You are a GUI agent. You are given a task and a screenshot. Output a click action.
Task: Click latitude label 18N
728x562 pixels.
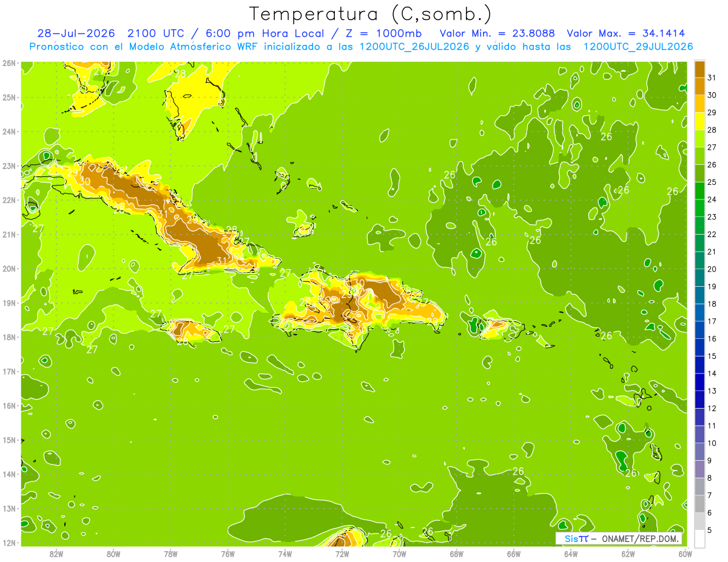pyautogui.click(x=8, y=337)
